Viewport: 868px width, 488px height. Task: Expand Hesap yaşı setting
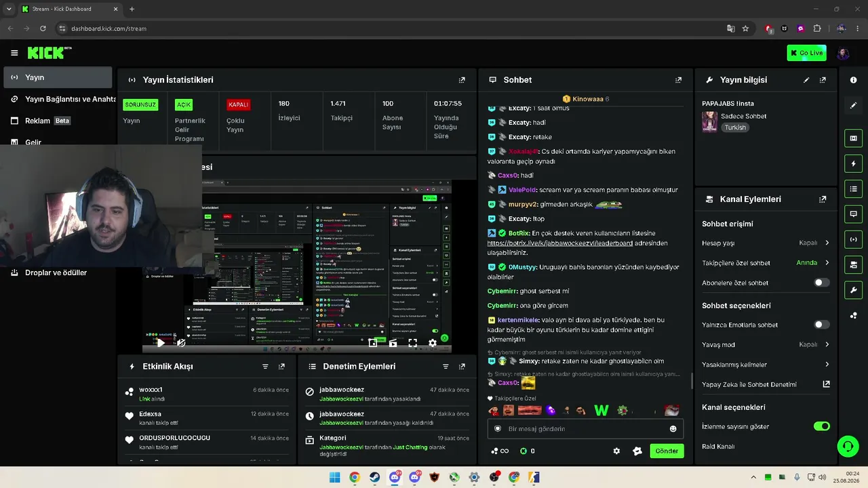click(x=766, y=243)
